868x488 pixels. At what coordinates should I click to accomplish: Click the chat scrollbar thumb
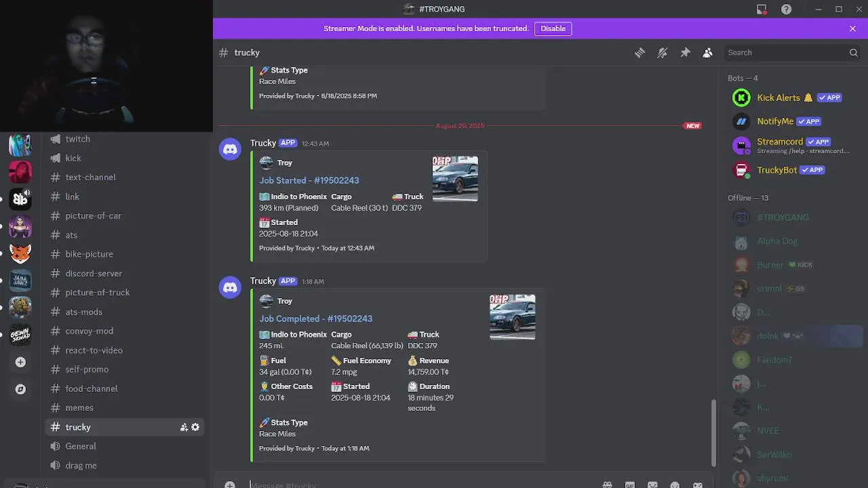(x=713, y=432)
